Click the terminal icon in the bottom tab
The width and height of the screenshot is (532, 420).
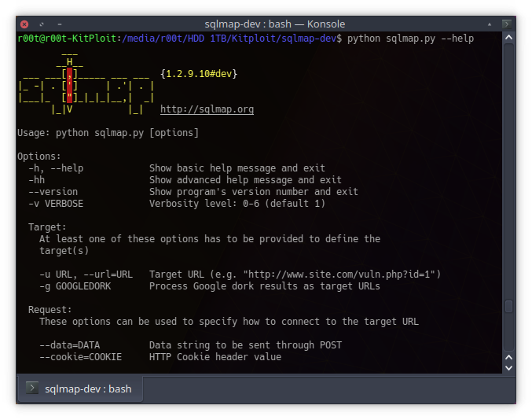pyautogui.click(x=32, y=388)
